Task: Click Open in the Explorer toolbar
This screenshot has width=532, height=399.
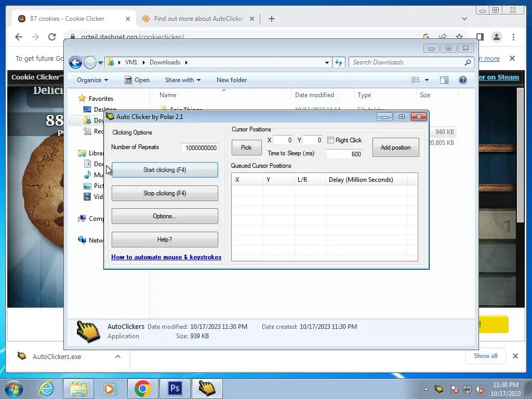Action: [x=137, y=80]
